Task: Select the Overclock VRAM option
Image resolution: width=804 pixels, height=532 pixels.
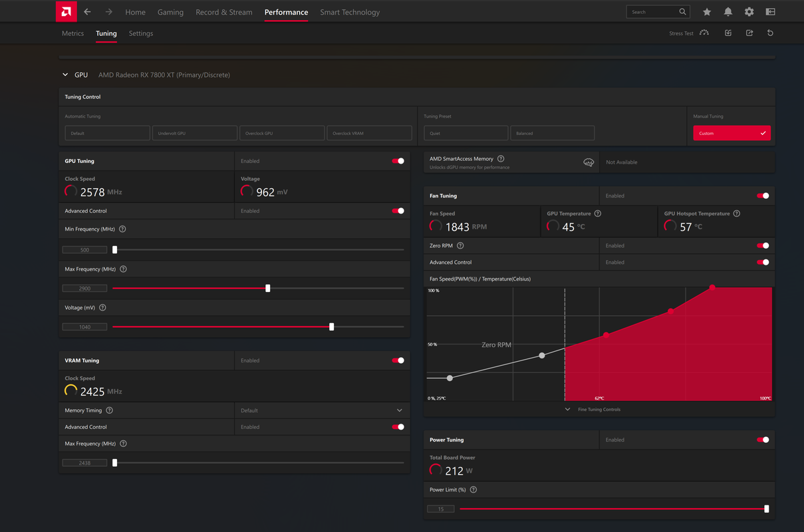Action: pos(369,133)
